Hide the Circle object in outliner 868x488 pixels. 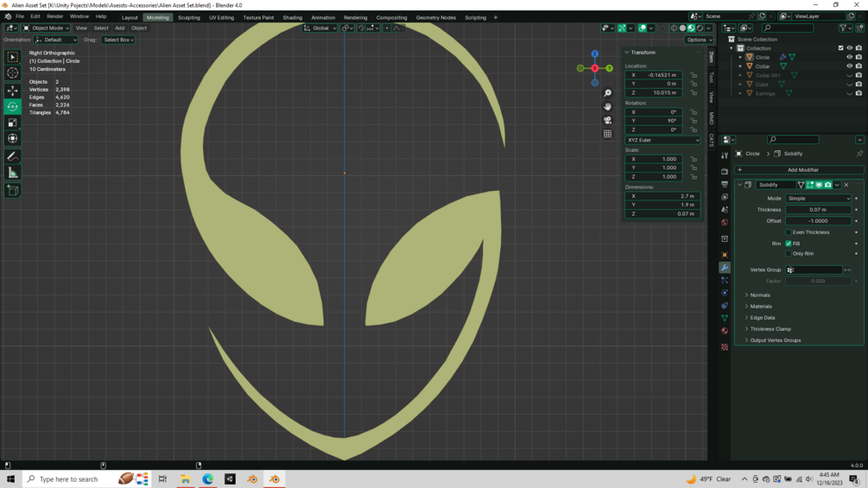coord(850,57)
